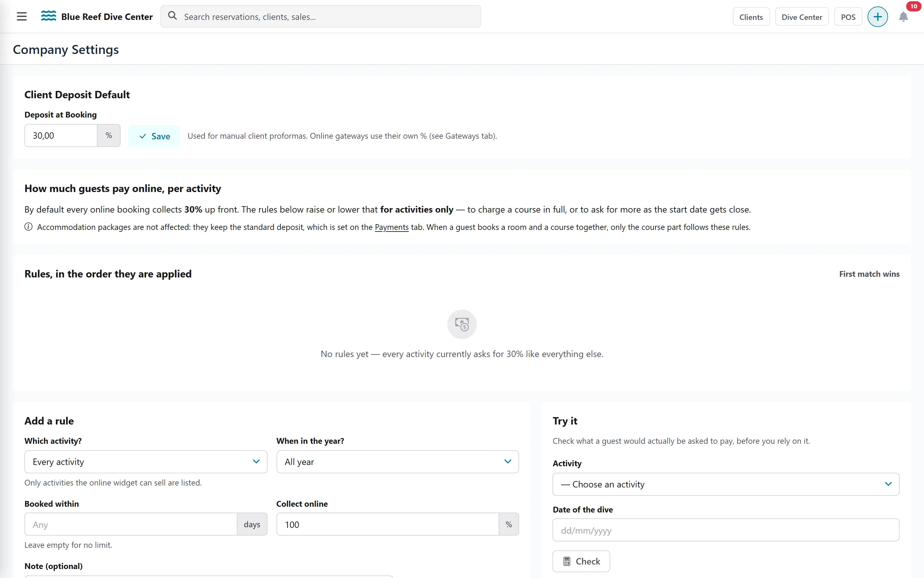The width and height of the screenshot is (924, 578).
Task: Click the 'Add a rule' heading
Action: click(49, 421)
